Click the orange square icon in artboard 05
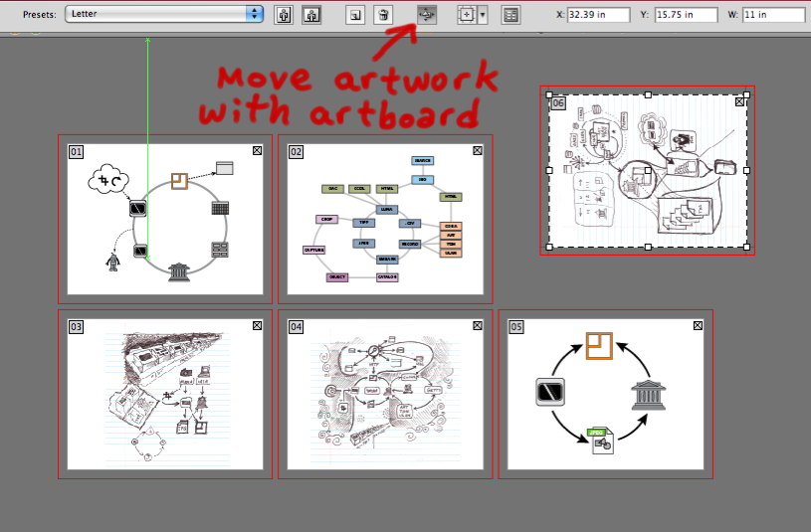811x532 pixels. 598,345
